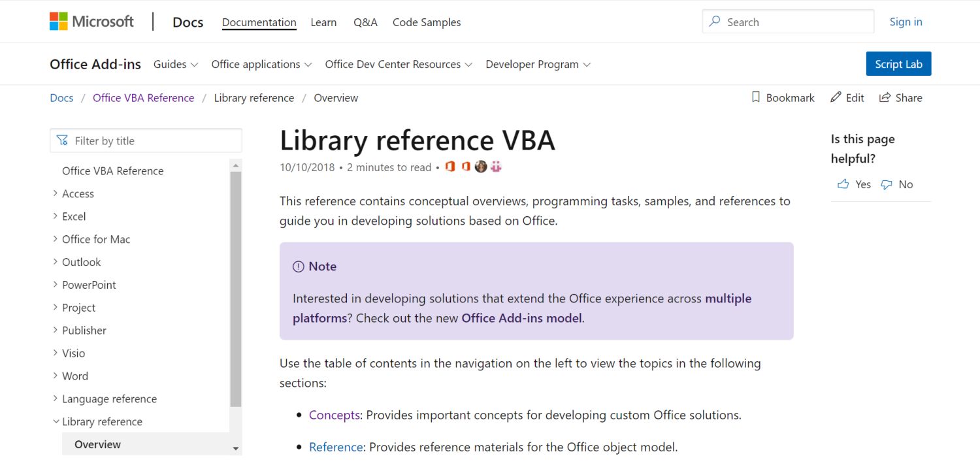Image resolution: width=980 pixels, height=471 pixels.
Task: Select Code Samples in the navigation
Action: point(426,22)
